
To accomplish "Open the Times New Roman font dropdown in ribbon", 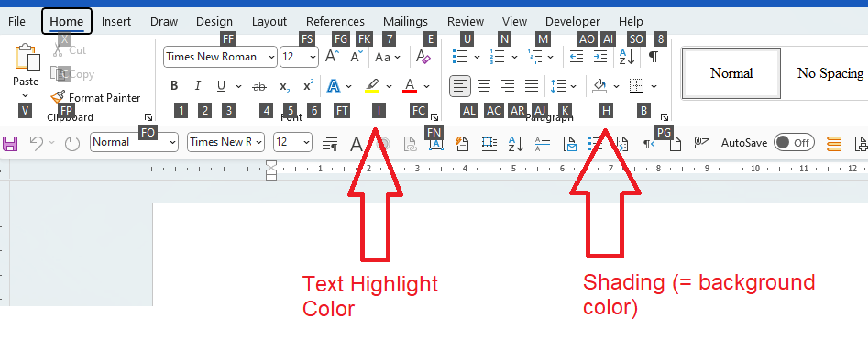I will 220,57.
